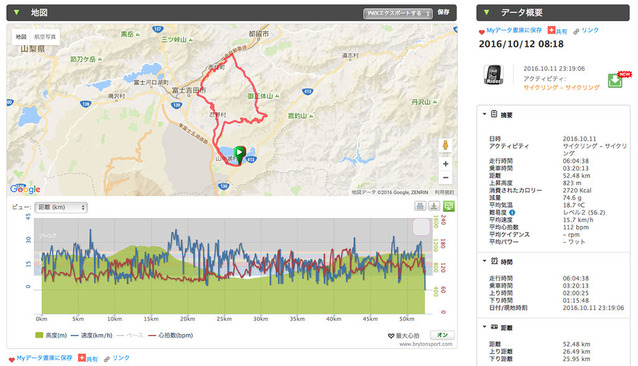This screenshot has height=366, width=638.
Task: Click Myデータ書庫に保存 link in data summary
Action: pos(514,30)
